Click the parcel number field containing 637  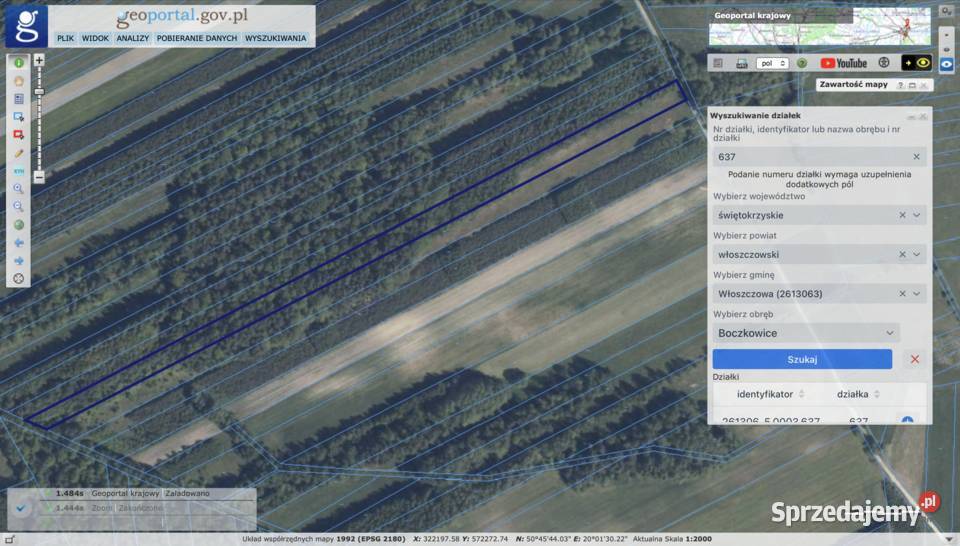pos(810,157)
